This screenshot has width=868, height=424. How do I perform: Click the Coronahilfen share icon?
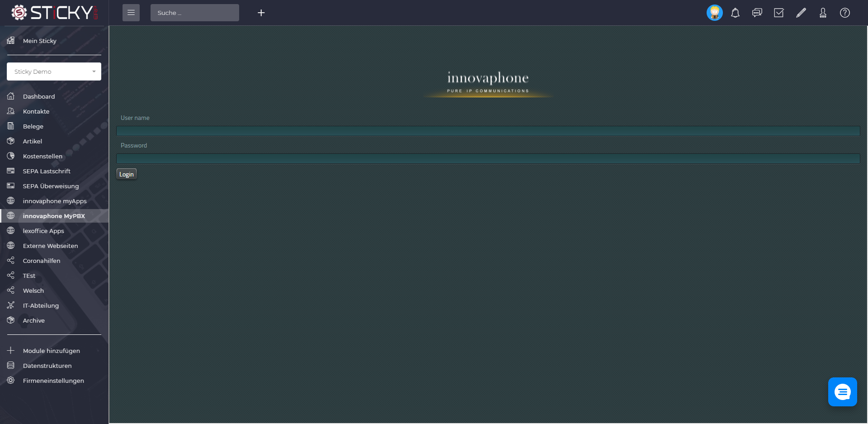pyautogui.click(x=11, y=261)
